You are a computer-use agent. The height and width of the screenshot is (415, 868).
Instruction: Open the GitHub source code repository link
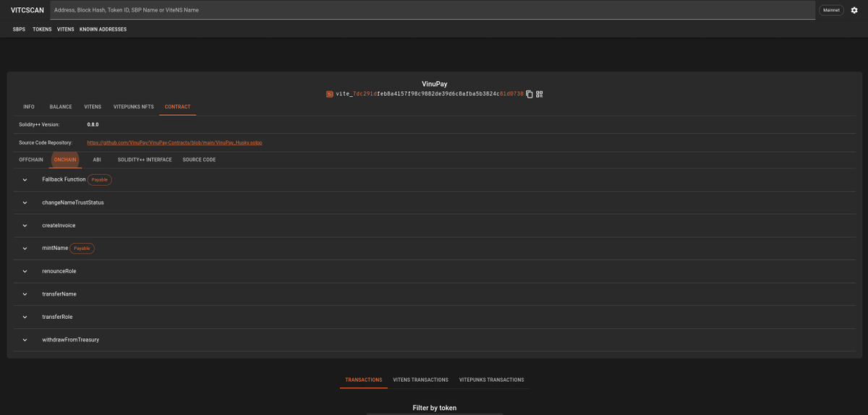pyautogui.click(x=175, y=142)
